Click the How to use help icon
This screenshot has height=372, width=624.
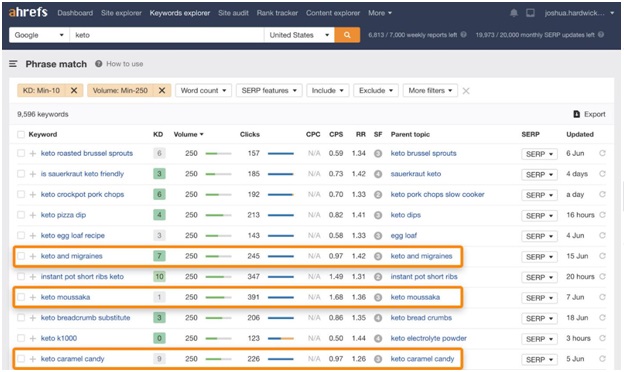(99, 64)
